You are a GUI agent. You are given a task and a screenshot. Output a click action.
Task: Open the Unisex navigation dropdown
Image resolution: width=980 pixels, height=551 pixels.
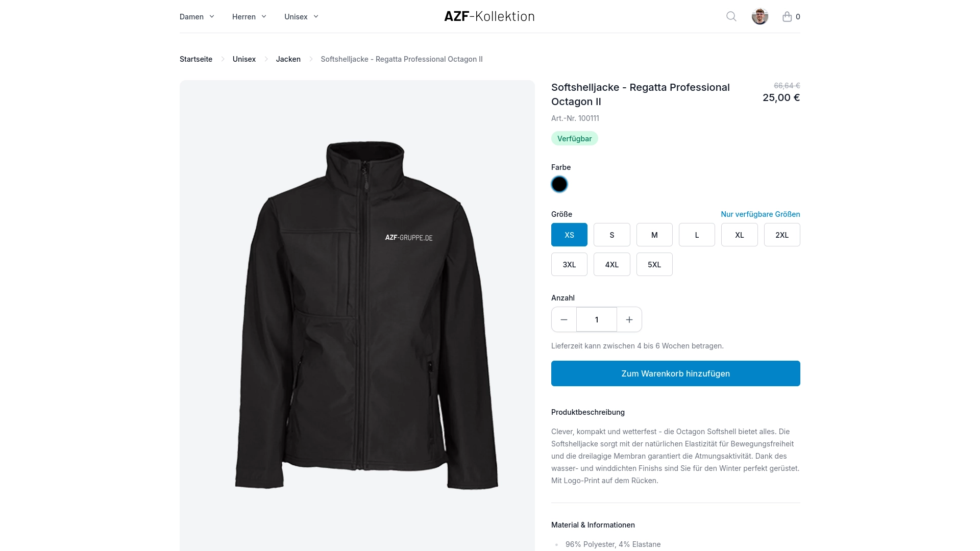click(x=301, y=16)
